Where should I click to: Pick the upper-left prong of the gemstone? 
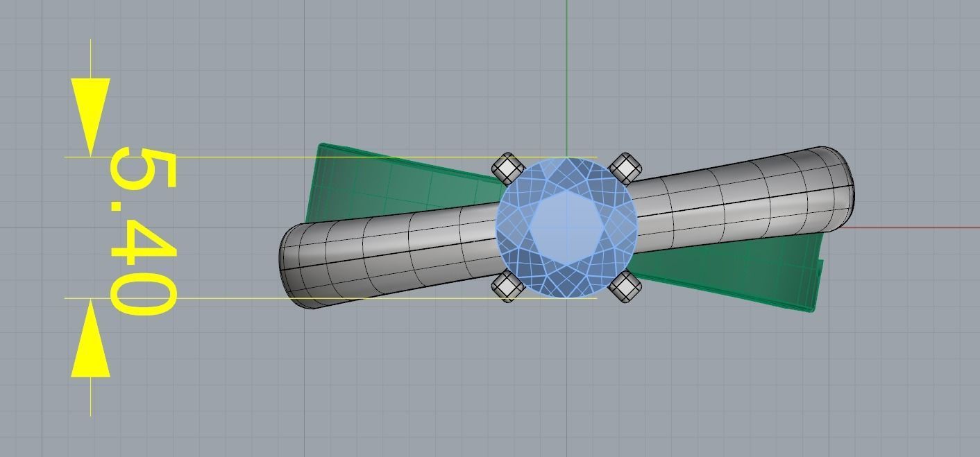[x=509, y=169]
